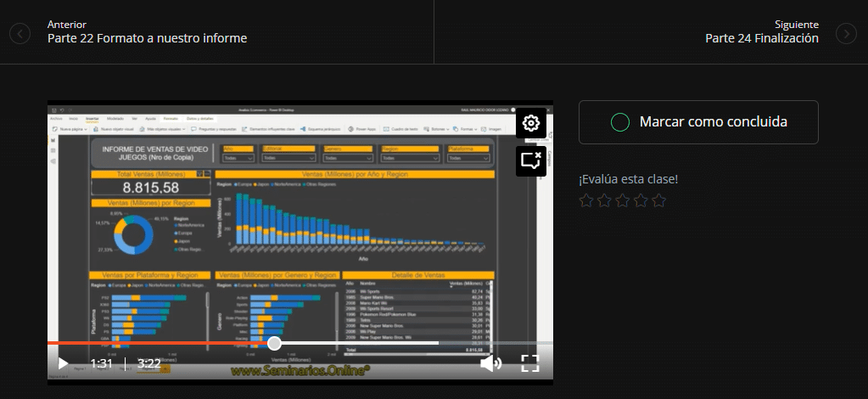This screenshot has width=868, height=399.
Task: Click the next lesson arrow icon
Action: [x=846, y=33]
